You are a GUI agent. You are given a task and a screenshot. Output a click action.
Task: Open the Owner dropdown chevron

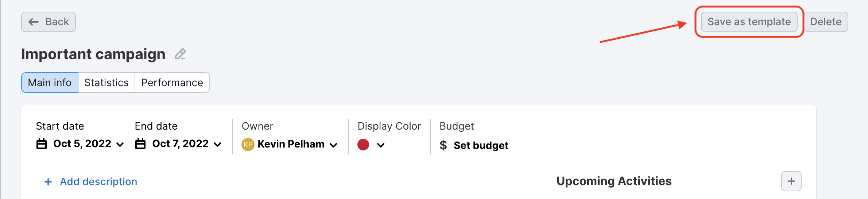(333, 145)
